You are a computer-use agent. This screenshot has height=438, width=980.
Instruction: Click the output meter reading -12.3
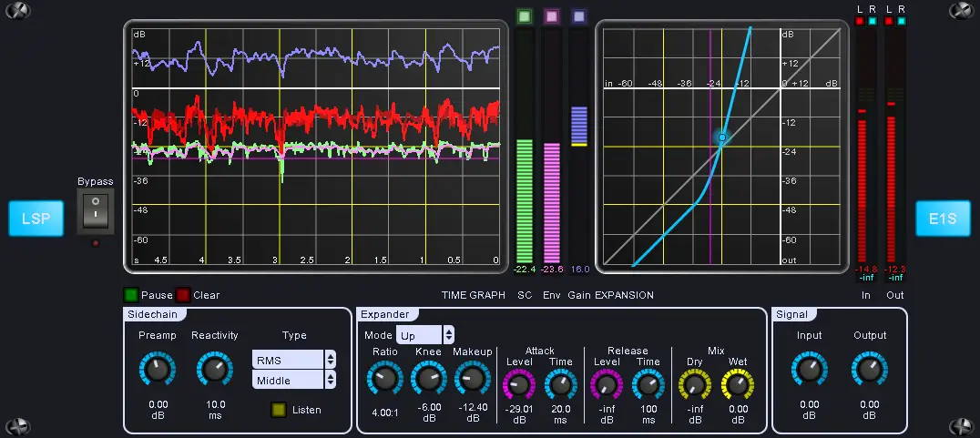tap(895, 270)
